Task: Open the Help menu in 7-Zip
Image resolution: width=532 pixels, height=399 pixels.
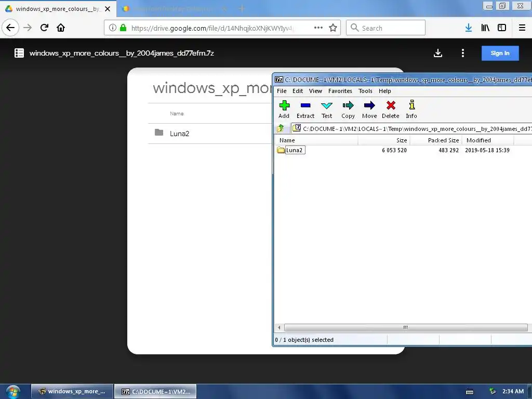Action: point(385,91)
